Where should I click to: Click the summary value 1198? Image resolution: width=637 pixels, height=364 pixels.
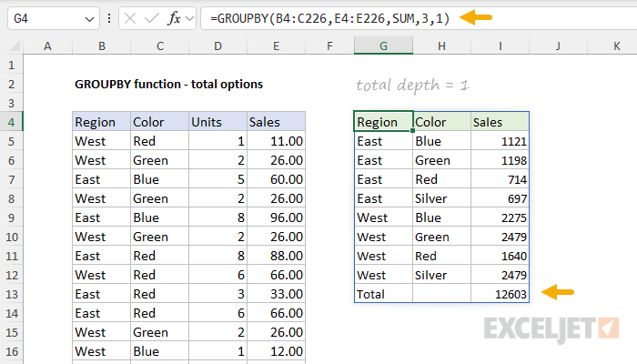(500, 160)
